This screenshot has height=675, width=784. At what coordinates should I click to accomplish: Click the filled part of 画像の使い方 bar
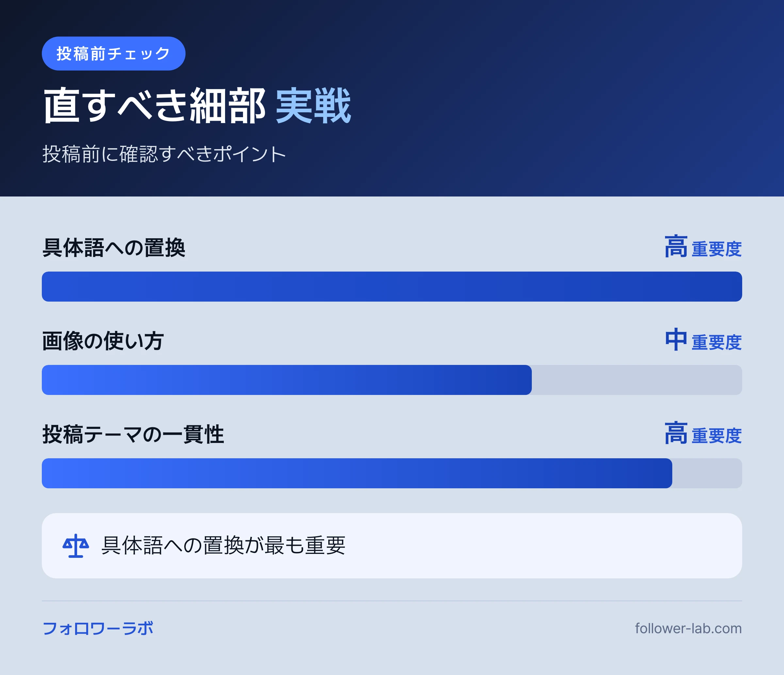(x=287, y=380)
